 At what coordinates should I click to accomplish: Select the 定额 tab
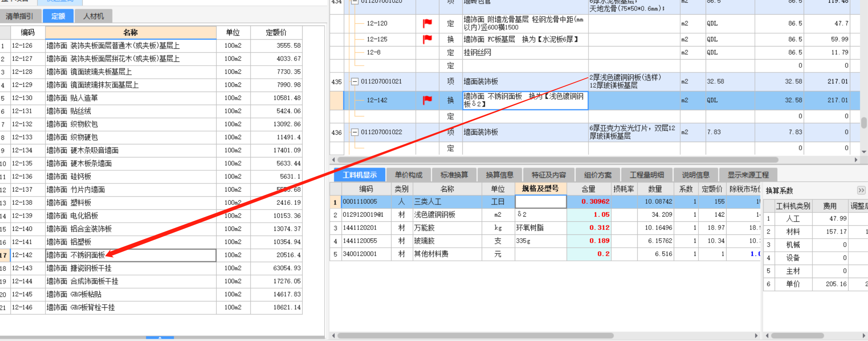click(x=58, y=16)
